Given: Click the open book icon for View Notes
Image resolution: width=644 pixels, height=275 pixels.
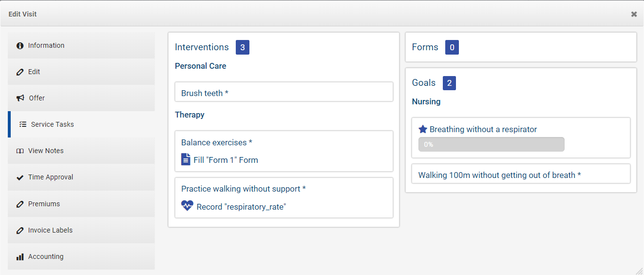Looking at the screenshot, I should pos(20,151).
